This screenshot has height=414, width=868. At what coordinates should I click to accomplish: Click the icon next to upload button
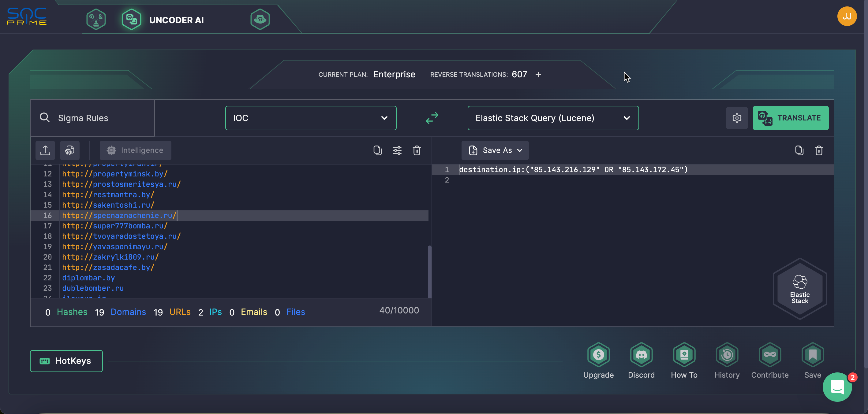70,150
